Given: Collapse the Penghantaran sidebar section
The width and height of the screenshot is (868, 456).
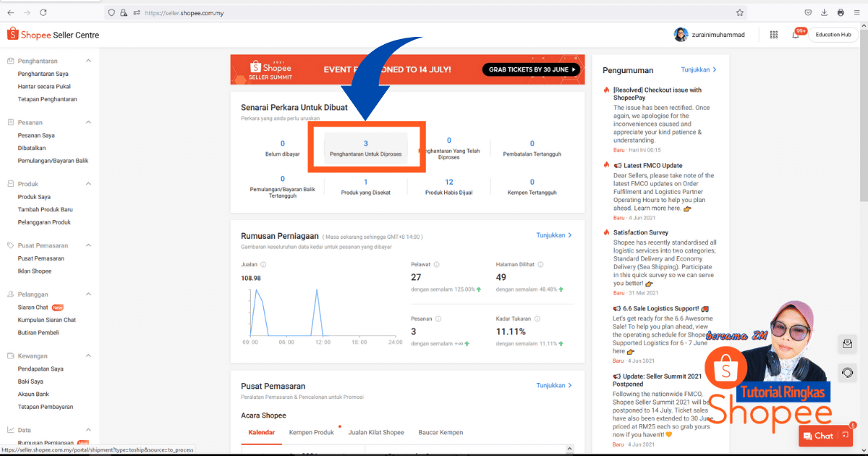Looking at the screenshot, I should (88, 61).
